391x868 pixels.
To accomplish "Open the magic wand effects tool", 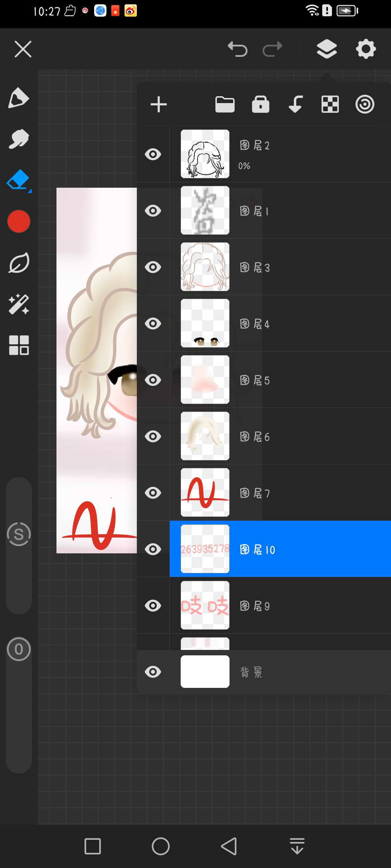I will tap(18, 304).
